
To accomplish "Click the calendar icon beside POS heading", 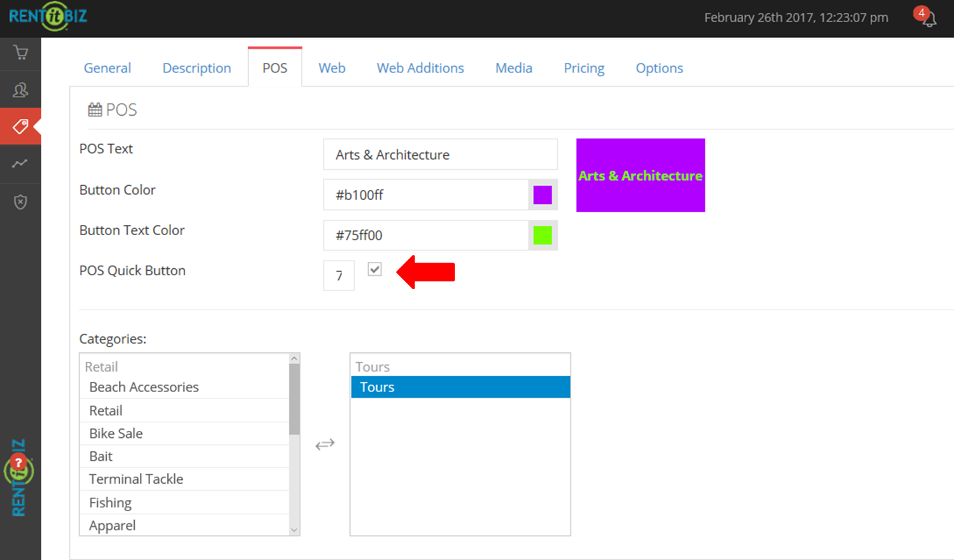I will tap(95, 110).
